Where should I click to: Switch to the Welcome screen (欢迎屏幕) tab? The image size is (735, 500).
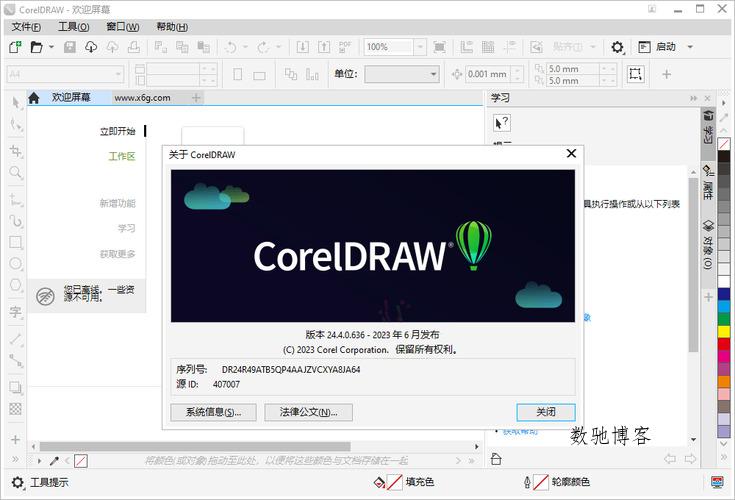click(71, 97)
